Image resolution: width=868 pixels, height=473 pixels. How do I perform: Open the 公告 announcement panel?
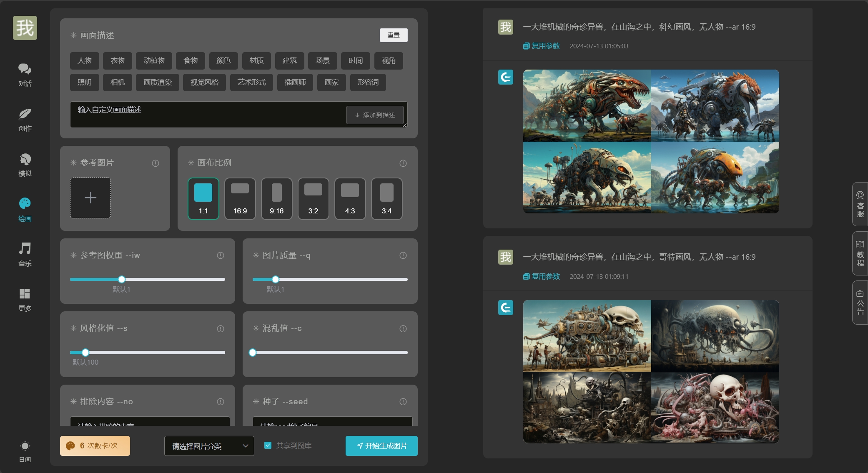[860, 302]
